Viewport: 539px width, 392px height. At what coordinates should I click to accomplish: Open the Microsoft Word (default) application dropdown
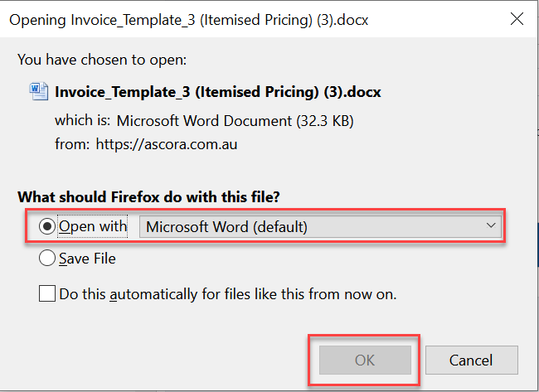coord(320,227)
